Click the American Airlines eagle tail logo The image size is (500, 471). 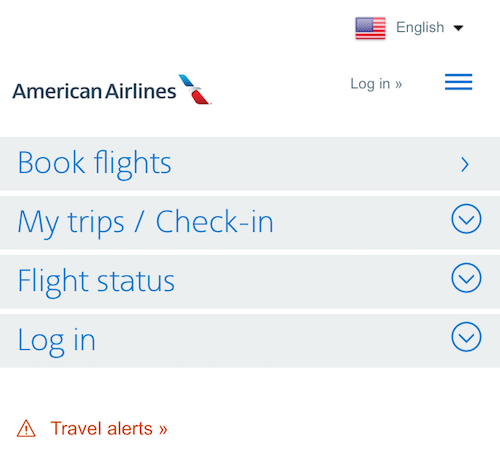point(195,89)
